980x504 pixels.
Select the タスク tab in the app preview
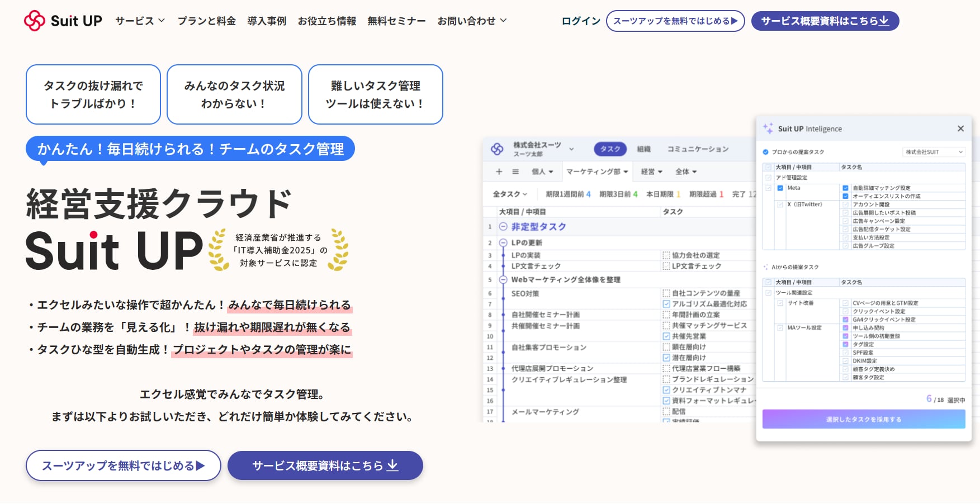pos(610,149)
